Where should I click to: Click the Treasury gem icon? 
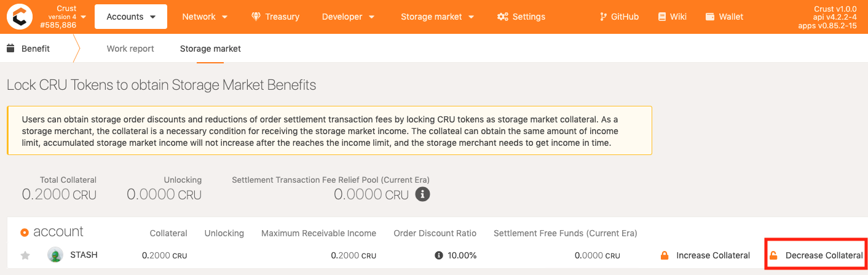(x=256, y=17)
